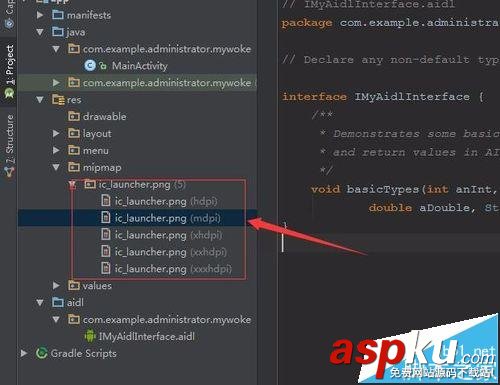Screen dimensions: 500x385
Task: Select ic_launcher.png (xhdpi) file
Action: (x=168, y=235)
